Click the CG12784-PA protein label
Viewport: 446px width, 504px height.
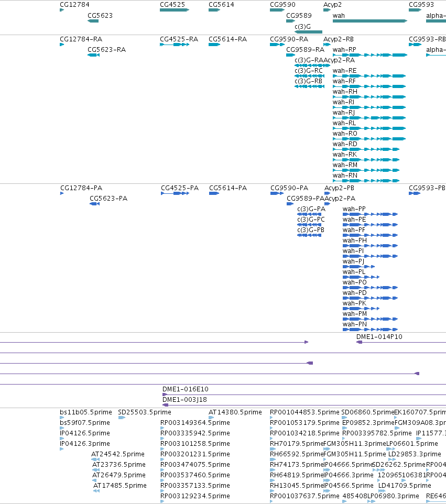[x=81, y=188]
